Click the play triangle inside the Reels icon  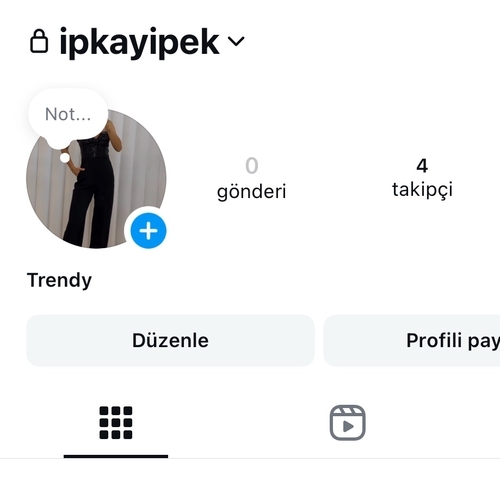(x=348, y=426)
